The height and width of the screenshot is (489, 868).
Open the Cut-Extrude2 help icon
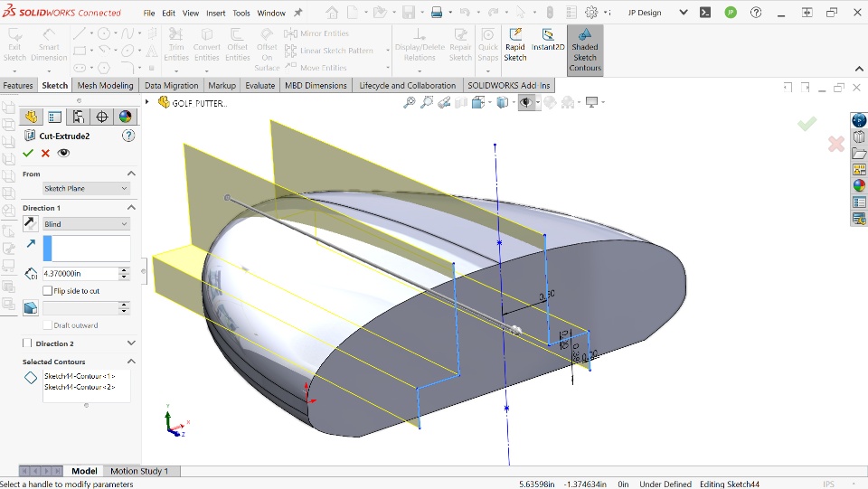[128, 136]
